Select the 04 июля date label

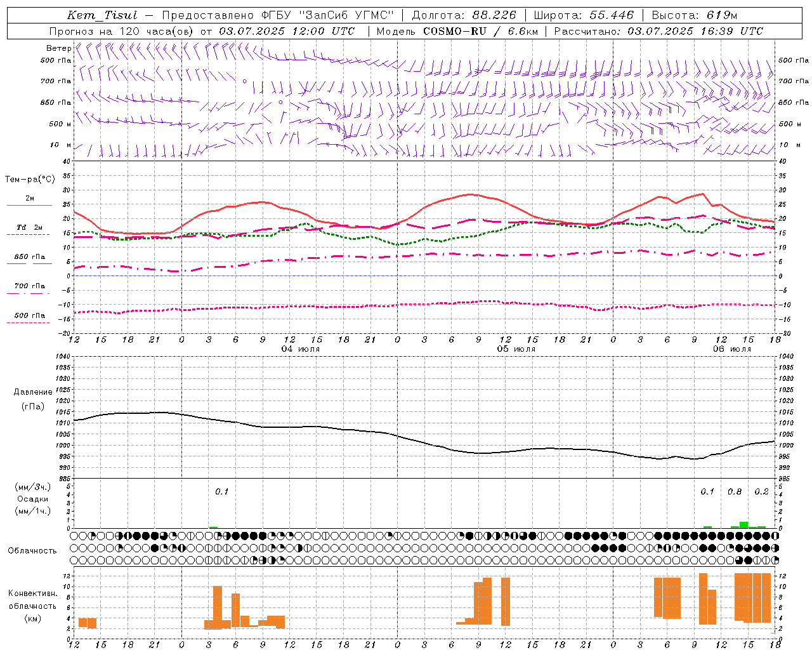click(301, 348)
